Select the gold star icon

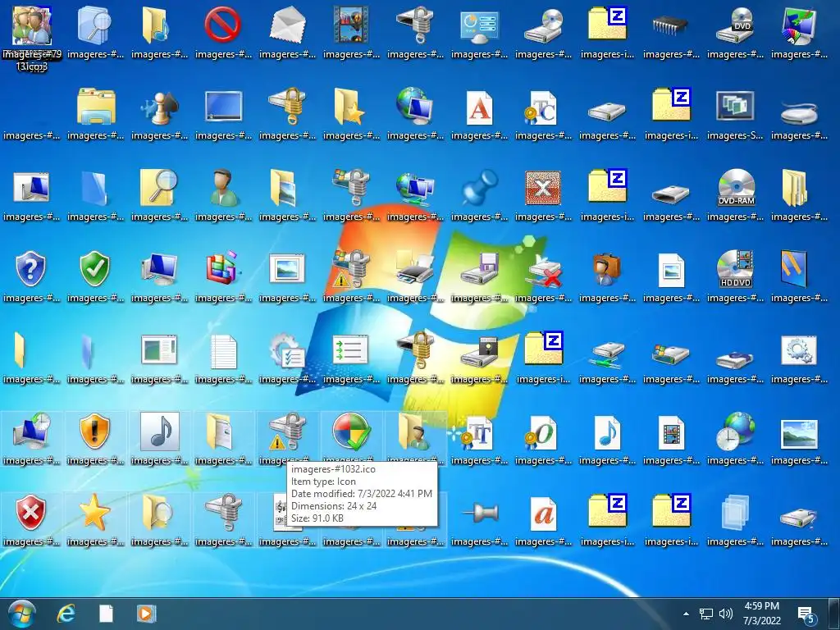tap(94, 512)
